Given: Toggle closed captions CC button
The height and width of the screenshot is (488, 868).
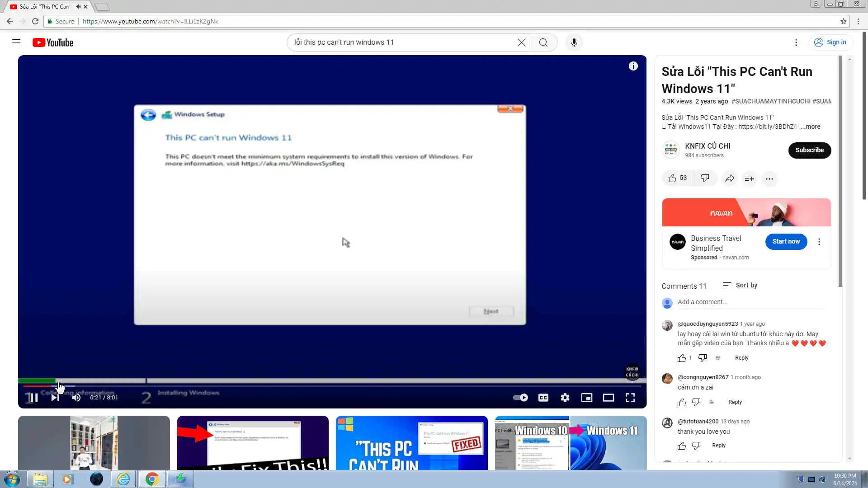Looking at the screenshot, I should coord(543,398).
